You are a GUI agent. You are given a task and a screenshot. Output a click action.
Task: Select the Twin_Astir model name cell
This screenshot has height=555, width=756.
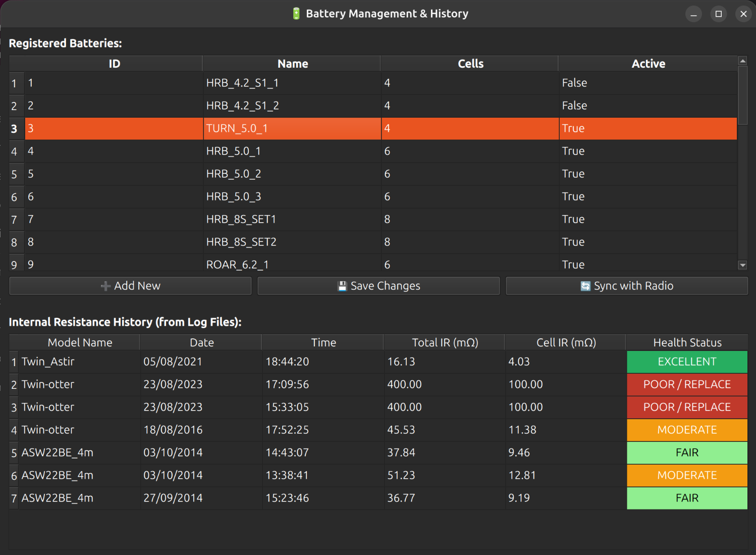click(80, 362)
